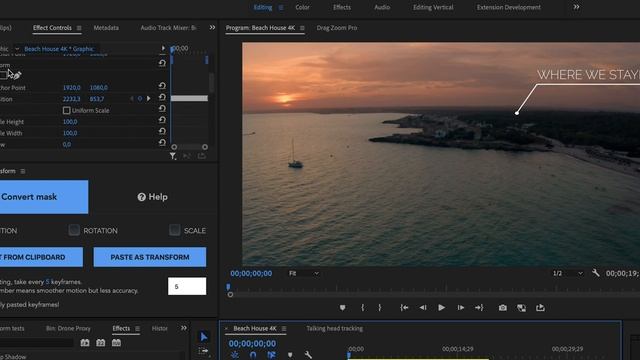Toggle the Rotation checkbox
640x360 pixels.
click(74, 230)
